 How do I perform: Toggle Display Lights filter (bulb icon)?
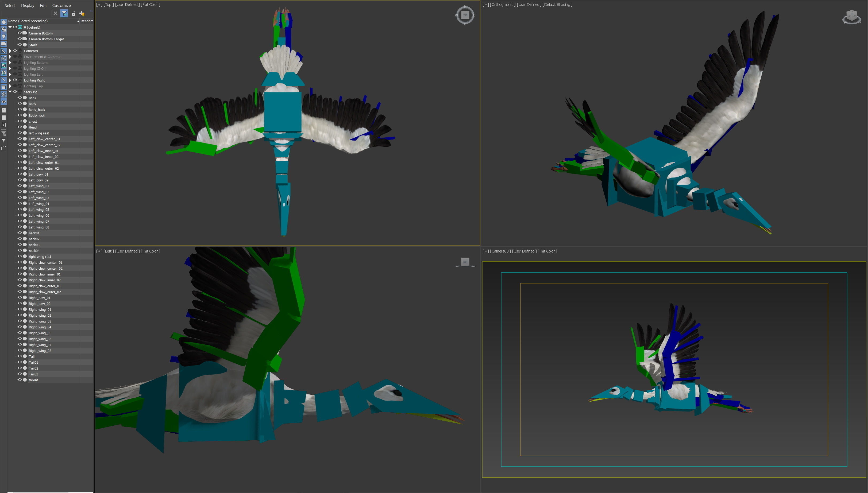4,37
